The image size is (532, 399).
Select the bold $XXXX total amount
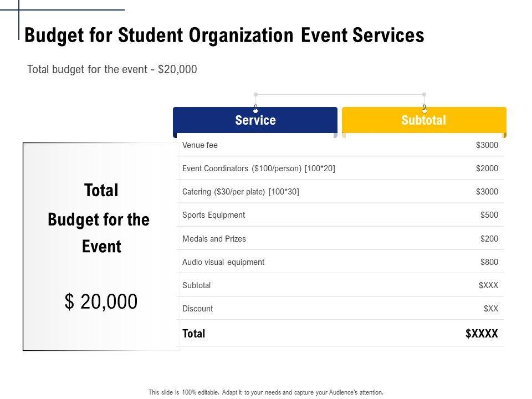(482, 334)
